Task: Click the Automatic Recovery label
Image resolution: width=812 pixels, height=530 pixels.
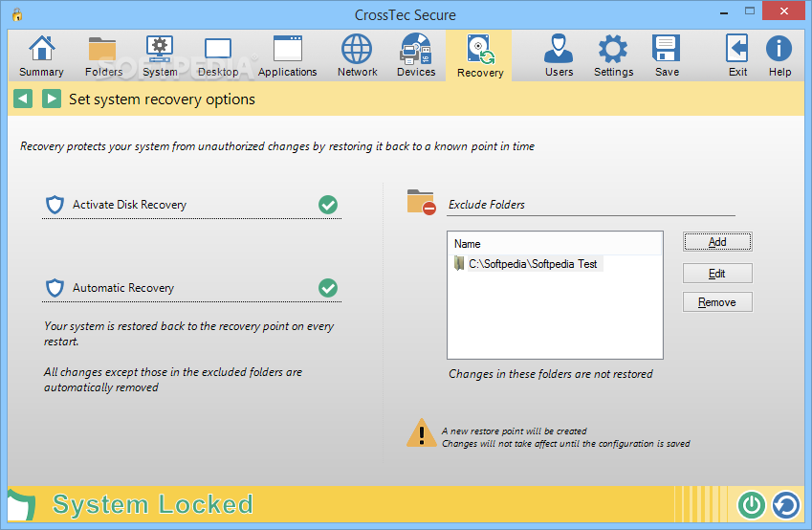Action: [123, 288]
